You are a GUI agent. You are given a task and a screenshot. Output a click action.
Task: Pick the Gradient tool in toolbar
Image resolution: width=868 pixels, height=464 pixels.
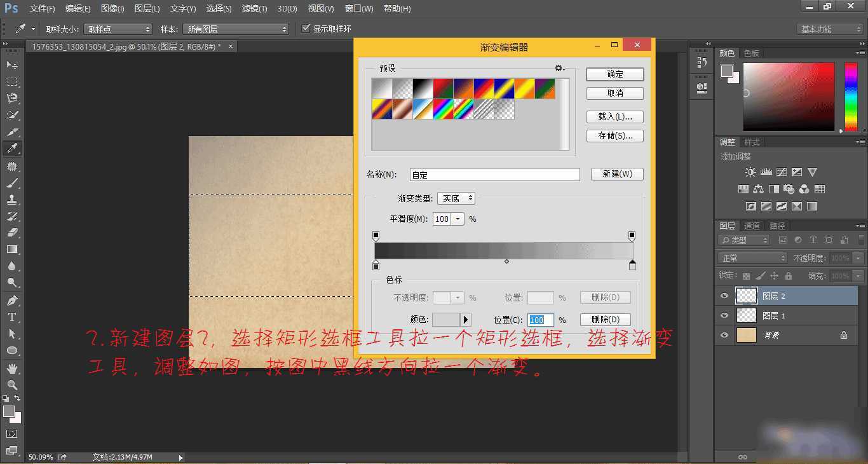point(12,249)
